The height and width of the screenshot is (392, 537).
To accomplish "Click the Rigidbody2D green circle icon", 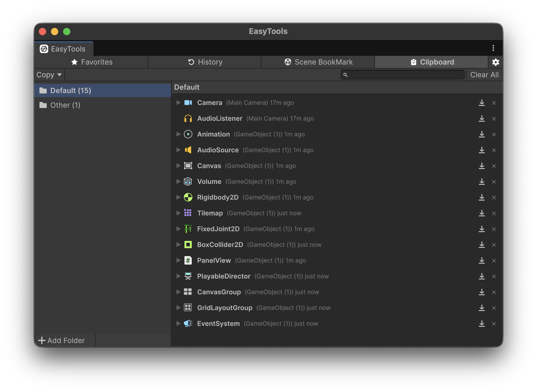I will pos(188,197).
